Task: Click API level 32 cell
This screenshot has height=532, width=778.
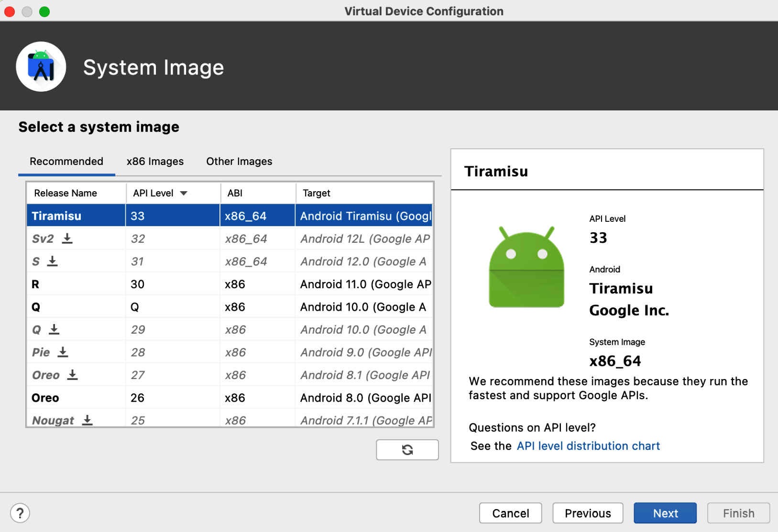Action: [x=173, y=239]
